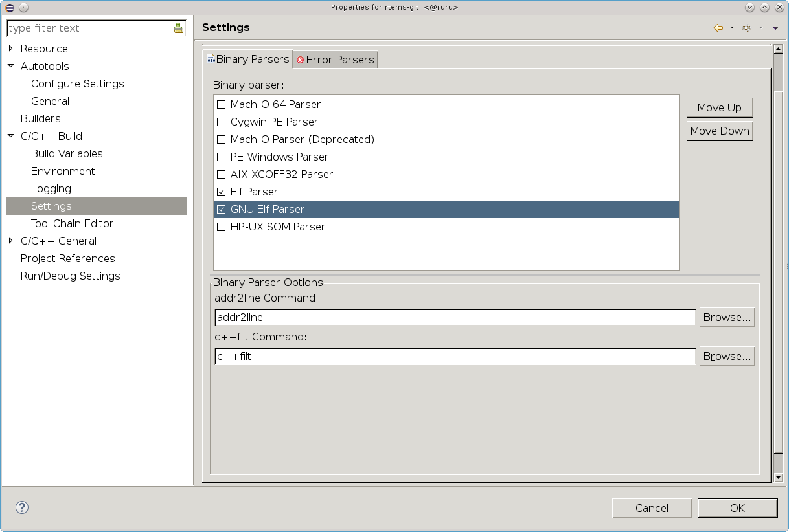Expand the Resource tree node
The height and width of the screenshot is (532, 789).
10,49
